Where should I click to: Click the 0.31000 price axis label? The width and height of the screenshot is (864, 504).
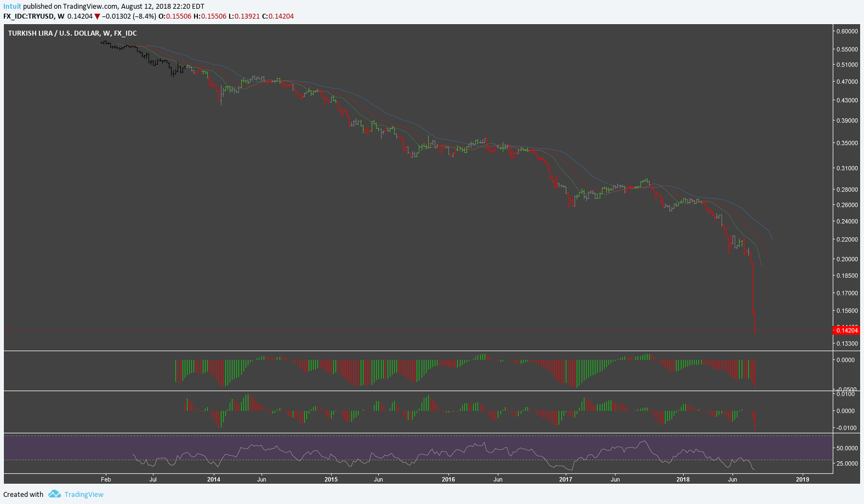(847, 168)
